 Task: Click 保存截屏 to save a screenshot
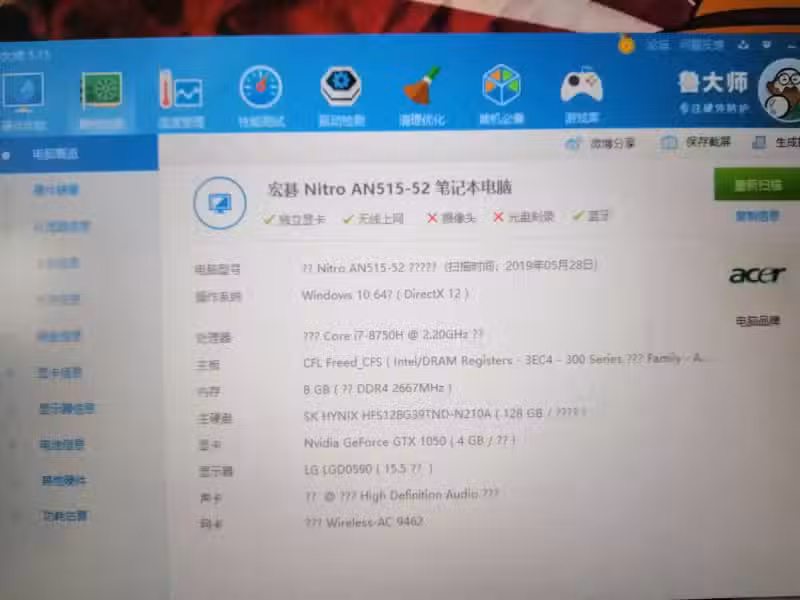tap(695, 142)
